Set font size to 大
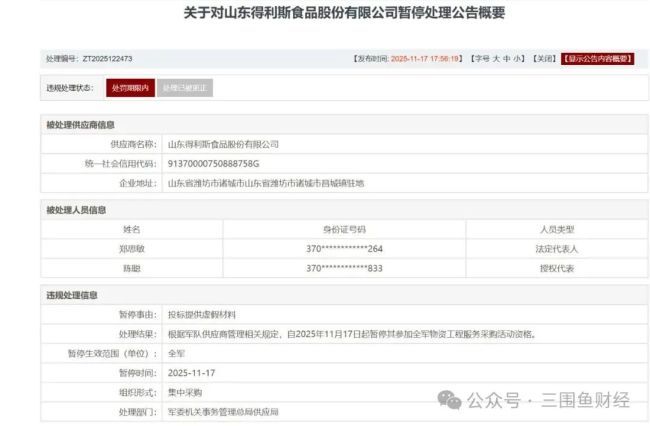Viewport: 650px width, 426px height. coord(496,59)
